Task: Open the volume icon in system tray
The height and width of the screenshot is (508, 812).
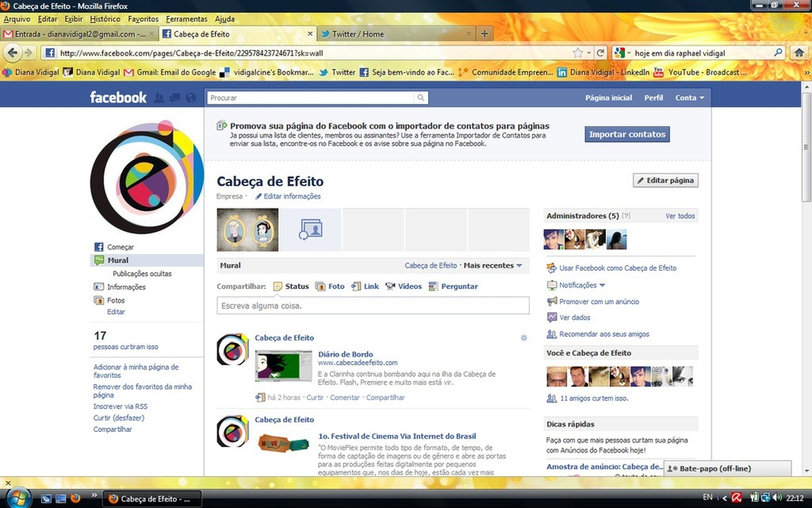Action: click(777, 498)
